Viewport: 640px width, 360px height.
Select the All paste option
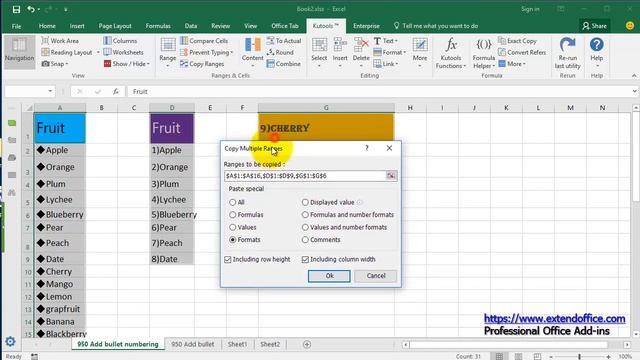point(233,202)
